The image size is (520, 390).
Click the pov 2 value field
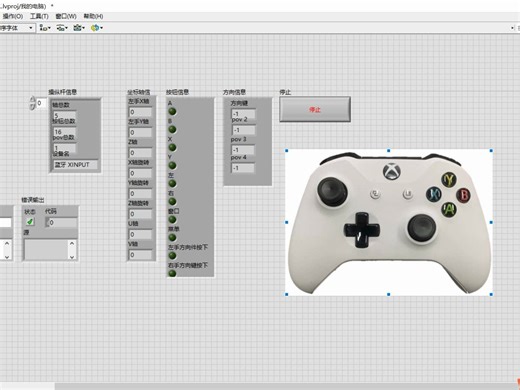point(243,130)
